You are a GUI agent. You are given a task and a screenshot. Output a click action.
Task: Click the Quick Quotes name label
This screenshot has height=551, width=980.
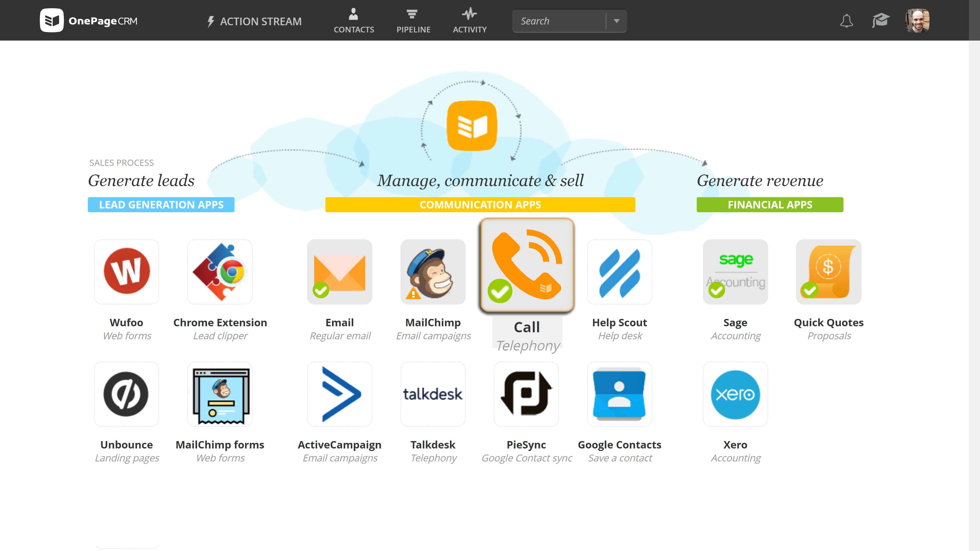829,322
